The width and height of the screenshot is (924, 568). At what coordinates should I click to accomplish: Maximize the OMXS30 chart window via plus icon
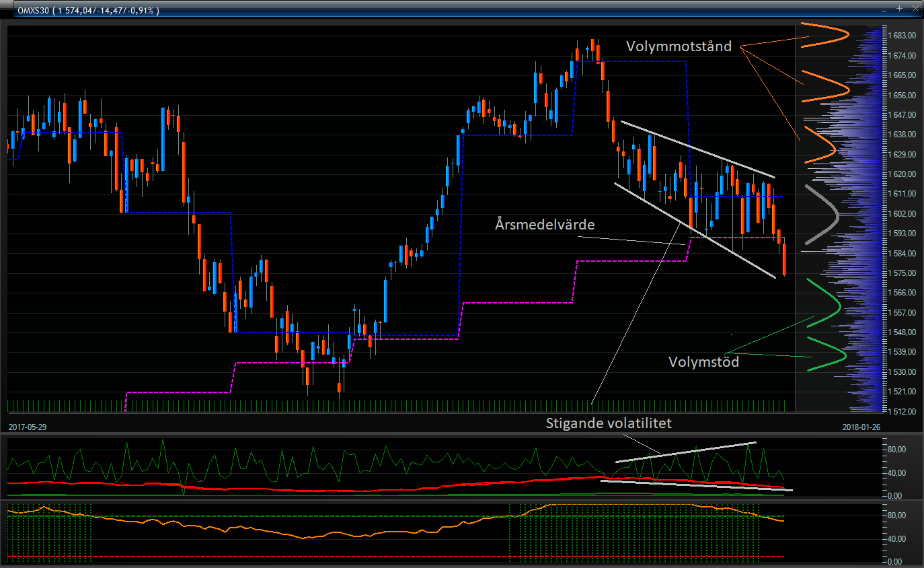point(900,9)
